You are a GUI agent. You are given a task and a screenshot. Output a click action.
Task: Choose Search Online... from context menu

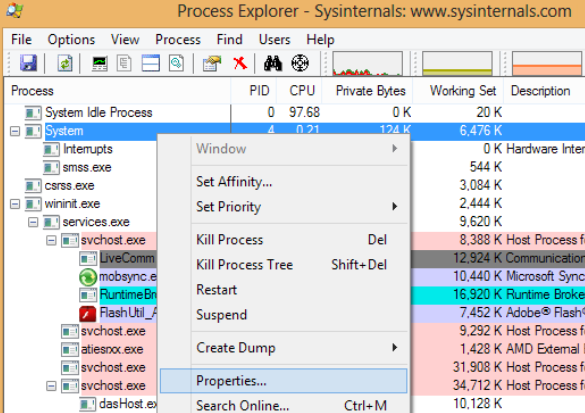tap(284, 405)
